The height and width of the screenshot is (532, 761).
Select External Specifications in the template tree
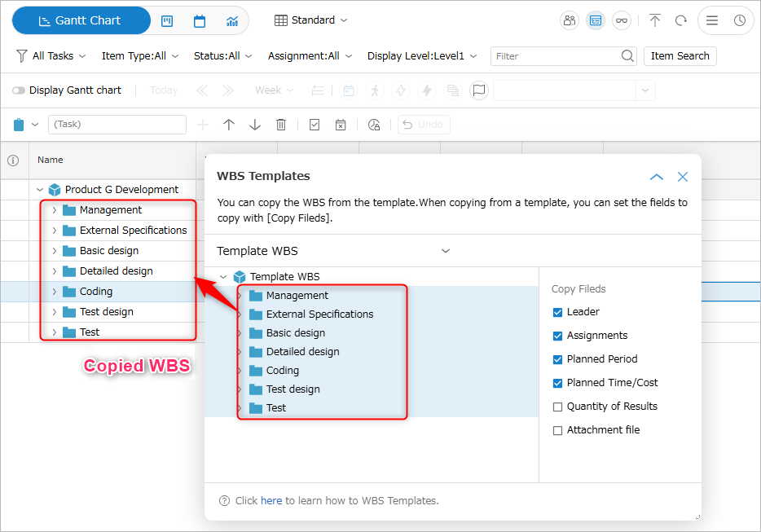(x=319, y=314)
